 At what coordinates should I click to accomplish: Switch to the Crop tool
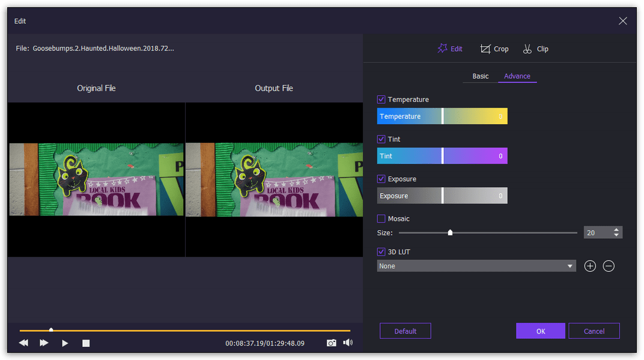494,49
